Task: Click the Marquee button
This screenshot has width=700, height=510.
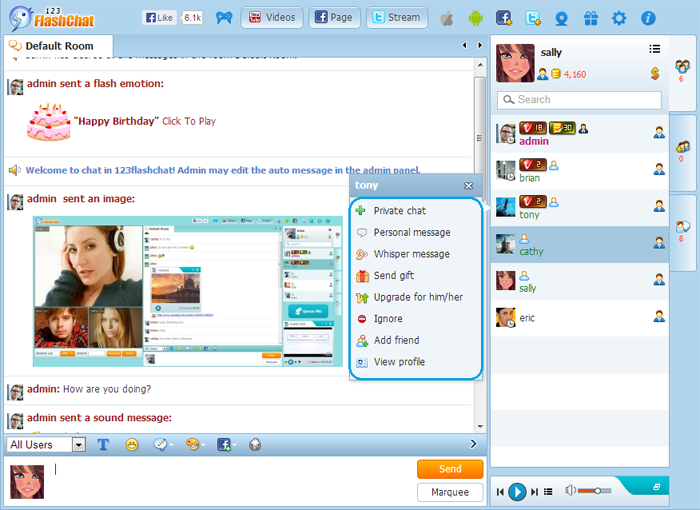Action: click(x=450, y=492)
